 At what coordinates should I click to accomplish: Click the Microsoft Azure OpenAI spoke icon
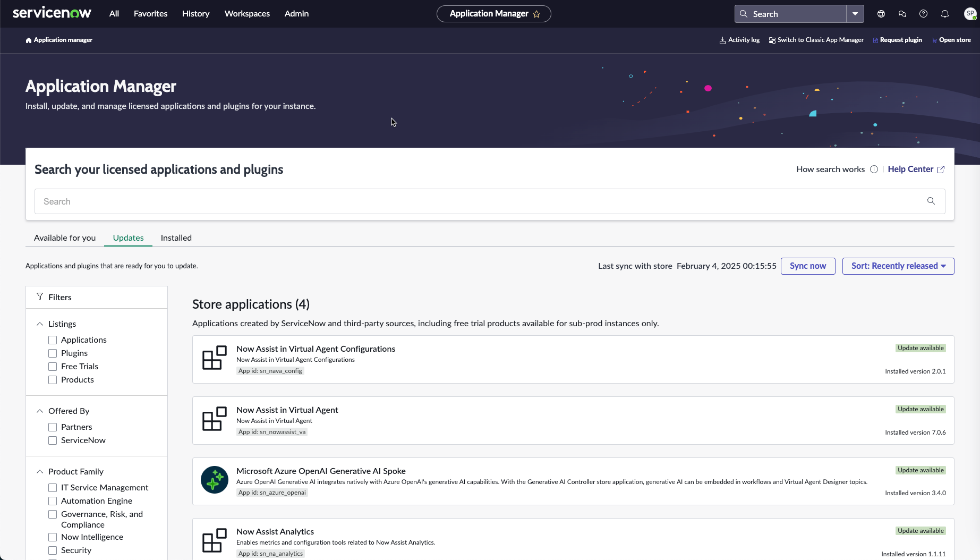click(x=214, y=480)
